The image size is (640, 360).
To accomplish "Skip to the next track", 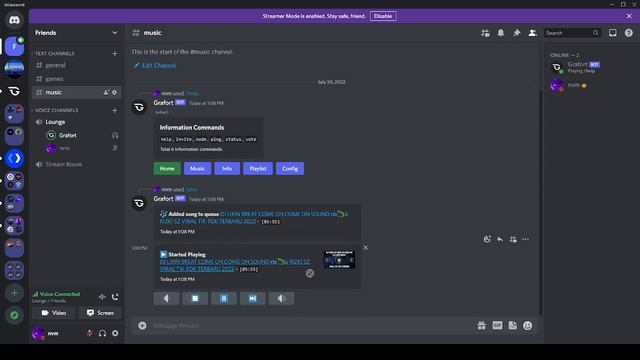I will [253, 298].
